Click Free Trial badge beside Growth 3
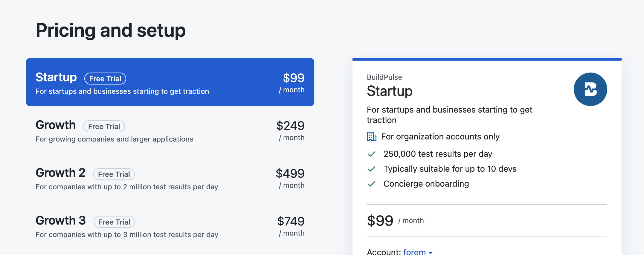 click(x=114, y=222)
